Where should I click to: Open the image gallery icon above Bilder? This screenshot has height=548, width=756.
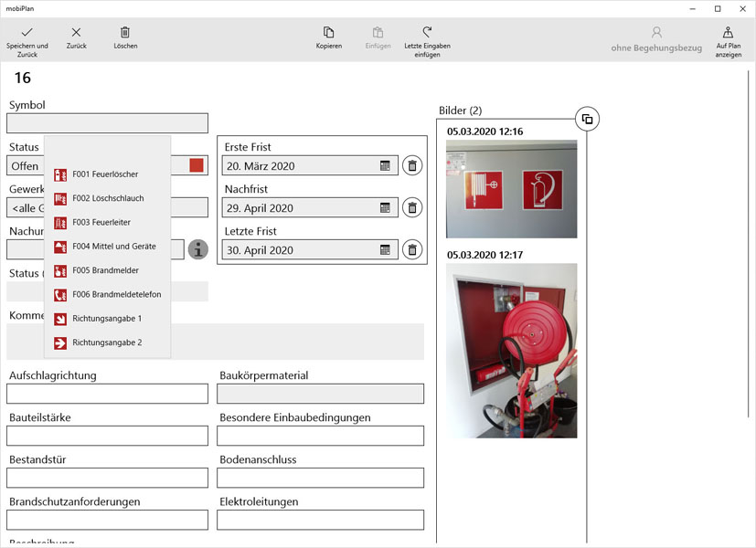(x=587, y=119)
